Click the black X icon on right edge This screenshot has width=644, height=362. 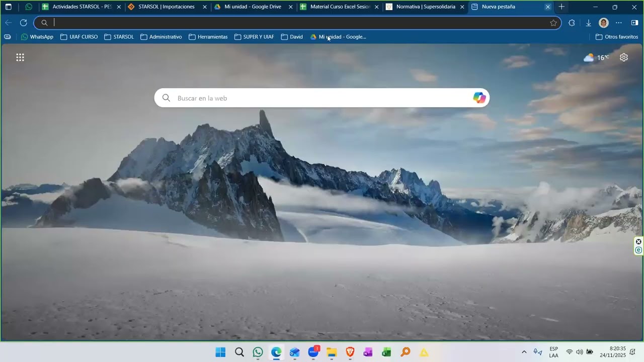tap(638, 242)
